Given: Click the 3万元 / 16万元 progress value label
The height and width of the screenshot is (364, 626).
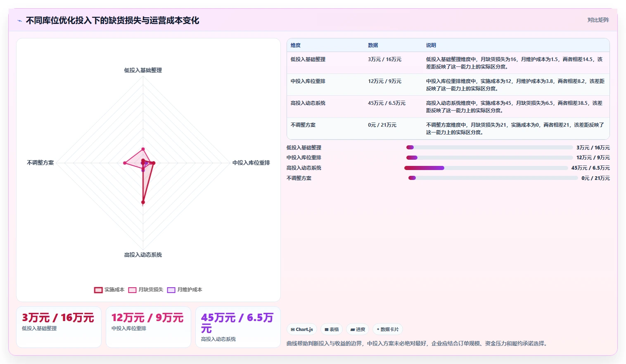Looking at the screenshot, I should (593, 147).
